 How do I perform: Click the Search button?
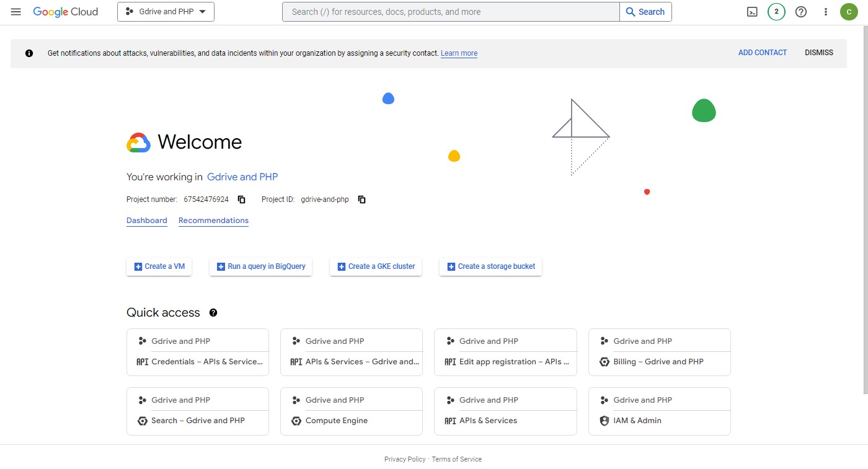pos(645,12)
